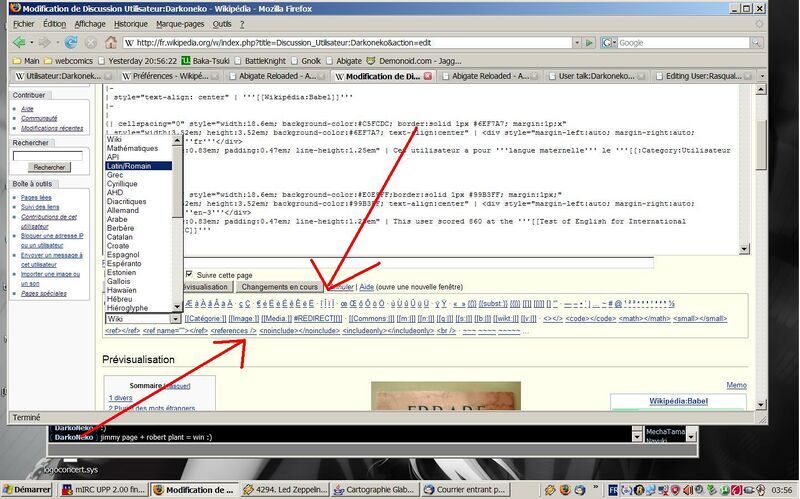The image size is (800, 499).
Task: Toggle the Suivre cette page checkbox
Action: point(190,274)
